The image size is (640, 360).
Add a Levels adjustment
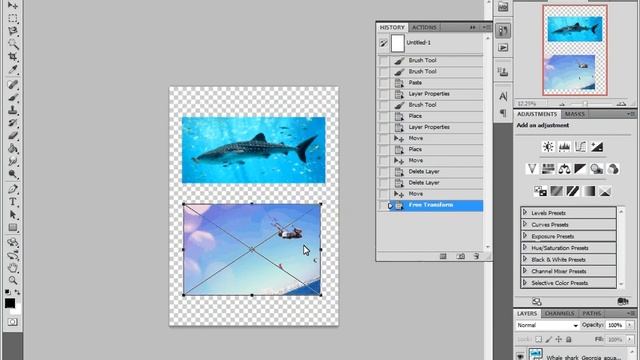[x=564, y=147]
